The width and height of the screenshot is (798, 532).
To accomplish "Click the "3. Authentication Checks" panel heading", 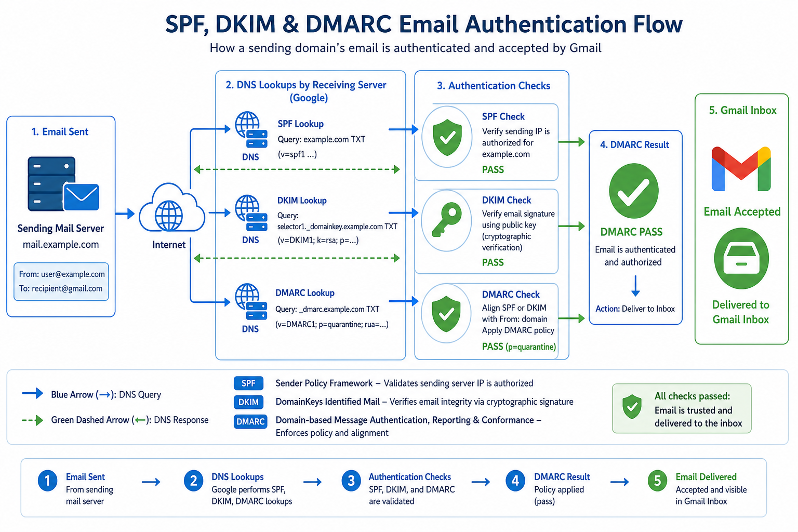I will point(494,86).
